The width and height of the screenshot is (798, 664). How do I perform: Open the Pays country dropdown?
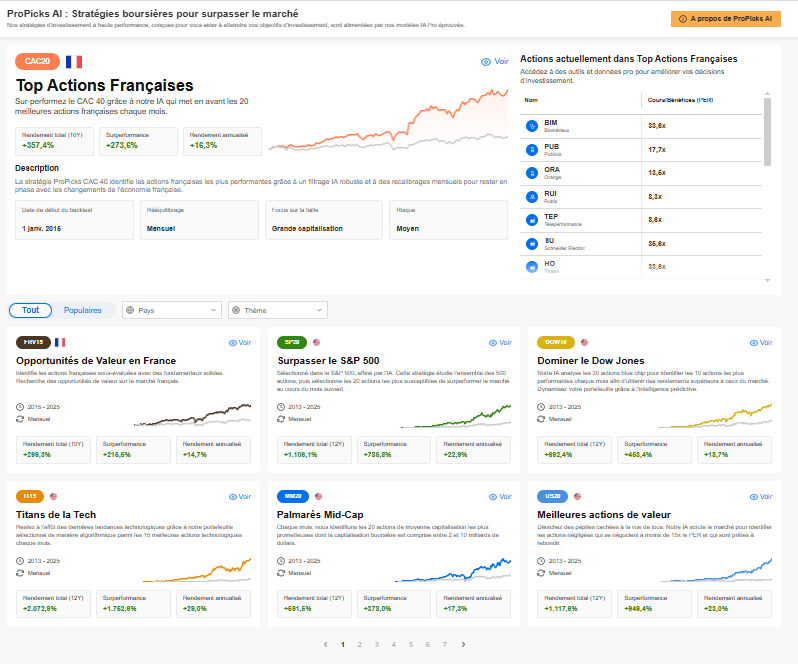pyautogui.click(x=171, y=310)
